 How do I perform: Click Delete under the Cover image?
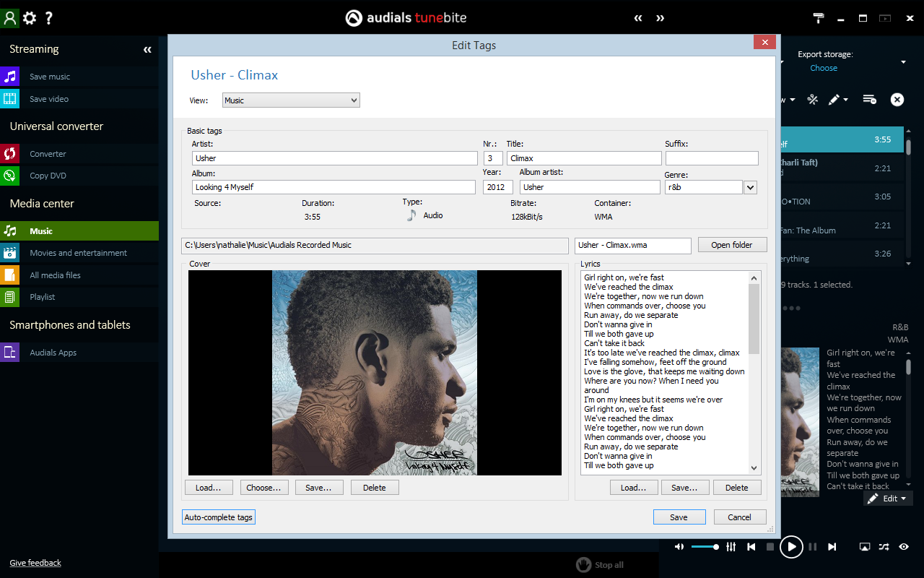[x=375, y=488]
